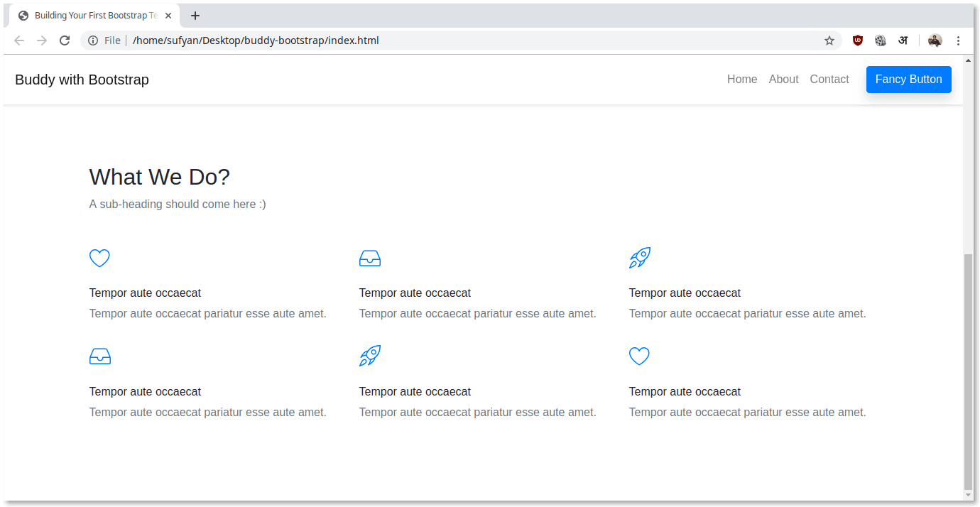
Task: Select the Building Your First Bootstrap tab
Action: tap(92, 16)
